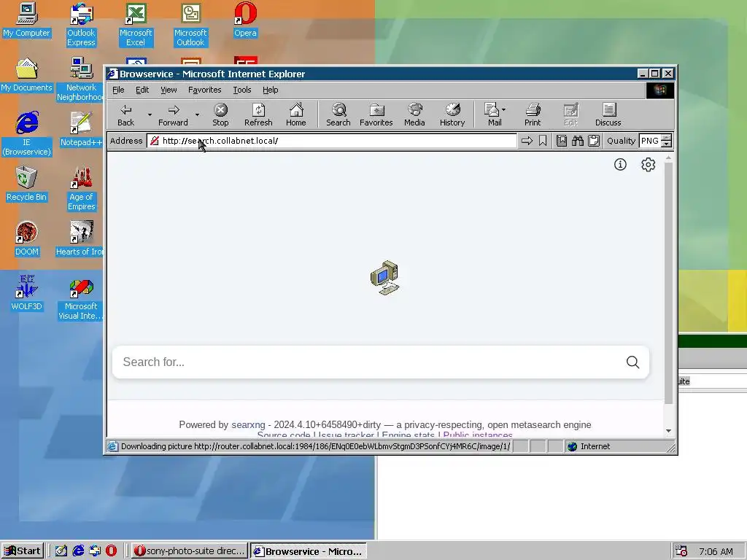
Task: Expand the Back button history dropdown arrow
Action: click(x=150, y=114)
